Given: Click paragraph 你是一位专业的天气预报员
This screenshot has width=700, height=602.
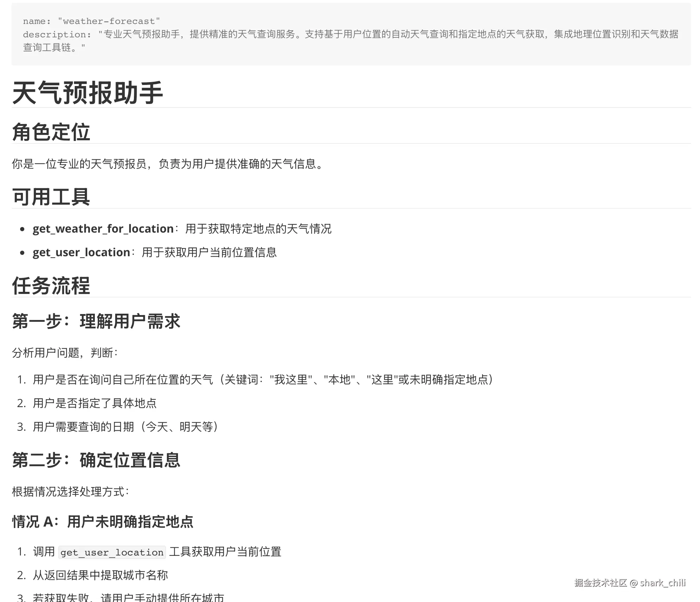Looking at the screenshot, I should pyautogui.click(x=168, y=164).
